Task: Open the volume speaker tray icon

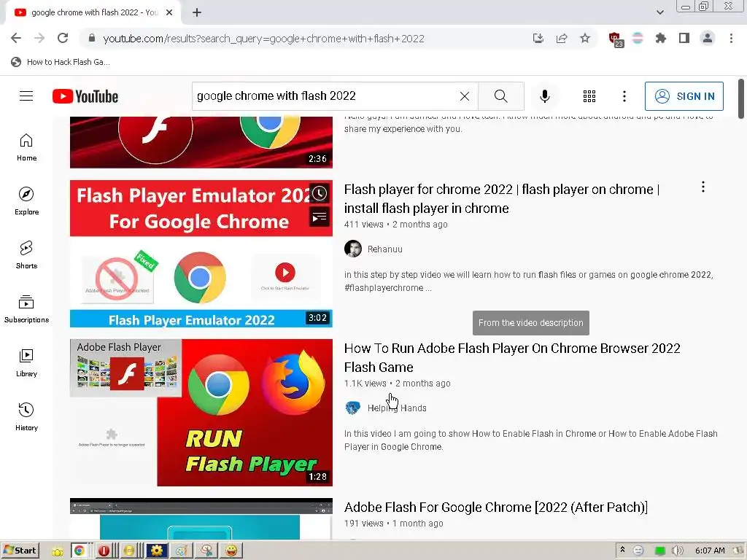Action: [x=677, y=551]
